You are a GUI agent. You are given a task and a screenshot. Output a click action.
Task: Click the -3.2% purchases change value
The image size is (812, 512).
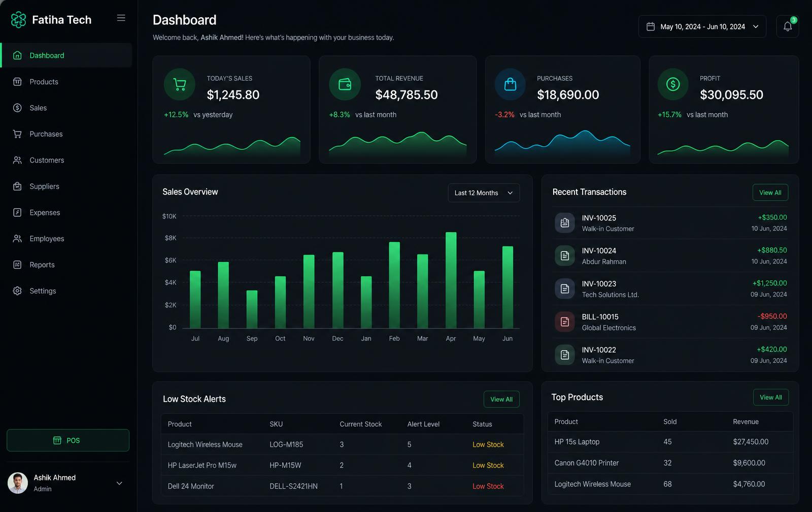(504, 115)
